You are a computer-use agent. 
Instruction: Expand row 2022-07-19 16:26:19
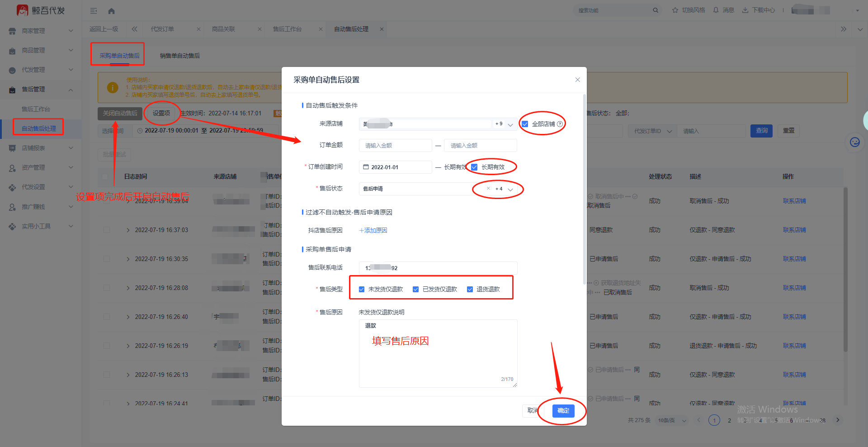click(x=128, y=346)
